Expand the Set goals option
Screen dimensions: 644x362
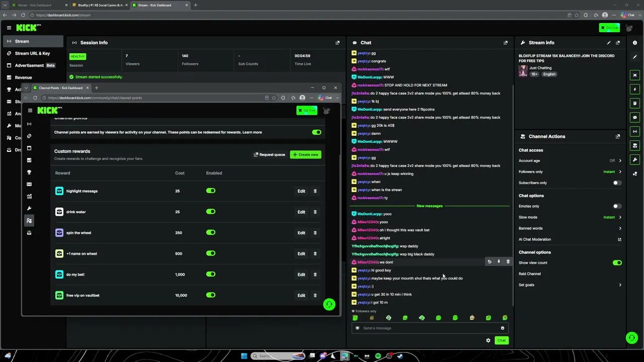tap(620, 285)
